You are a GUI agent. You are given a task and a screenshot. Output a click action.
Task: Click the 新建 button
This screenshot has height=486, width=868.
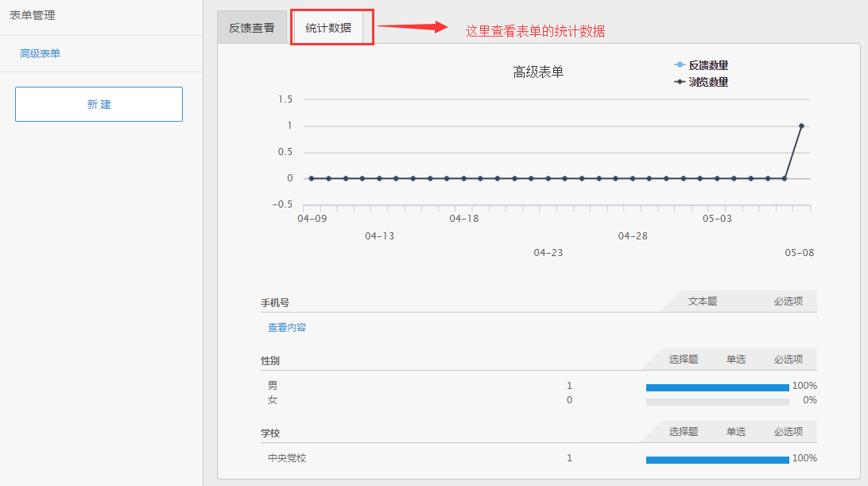point(99,104)
